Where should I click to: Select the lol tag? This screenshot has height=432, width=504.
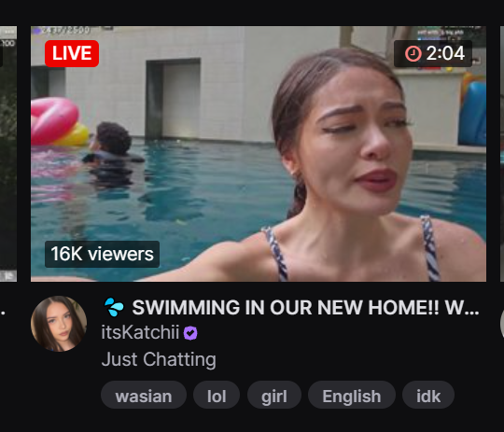coord(217,395)
